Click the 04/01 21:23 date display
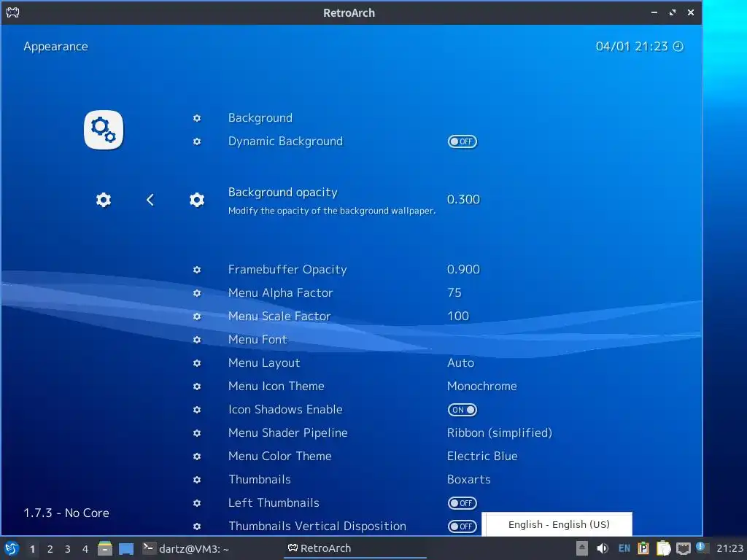 tap(632, 46)
